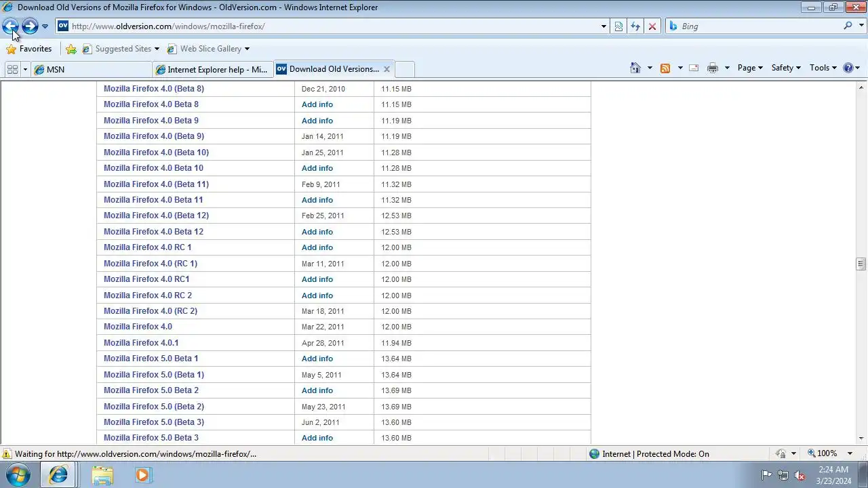The width and height of the screenshot is (868, 488).
Task: Open Mozilla Firefox 4.0 (Beta 8) link
Action: (154, 89)
